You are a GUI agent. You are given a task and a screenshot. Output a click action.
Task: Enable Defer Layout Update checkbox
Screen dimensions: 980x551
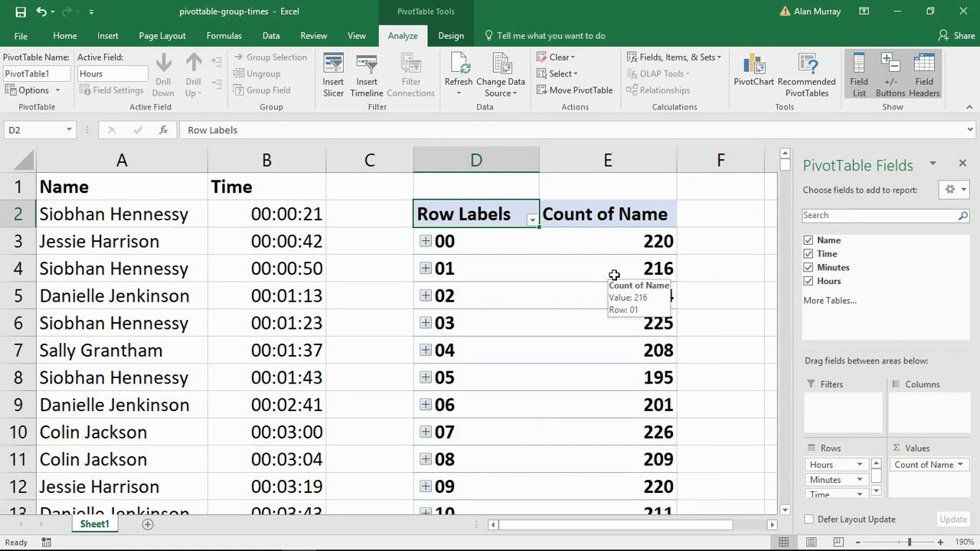click(x=809, y=520)
